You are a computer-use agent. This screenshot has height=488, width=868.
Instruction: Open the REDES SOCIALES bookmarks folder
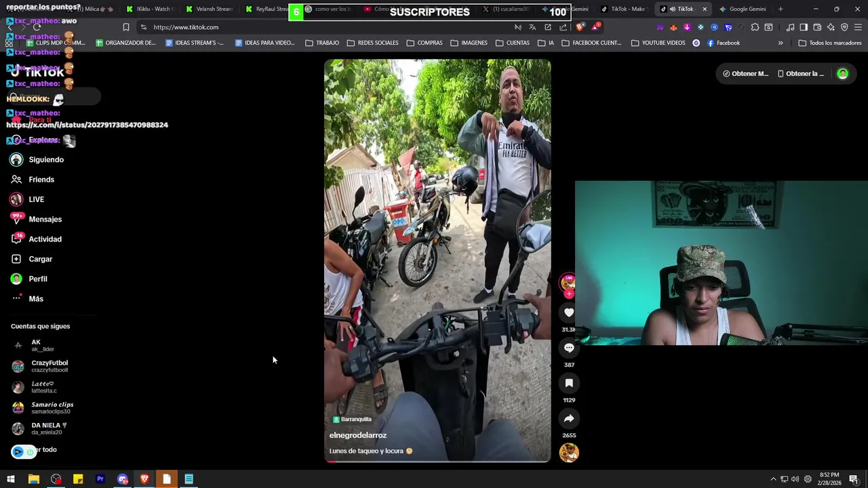[x=372, y=43]
